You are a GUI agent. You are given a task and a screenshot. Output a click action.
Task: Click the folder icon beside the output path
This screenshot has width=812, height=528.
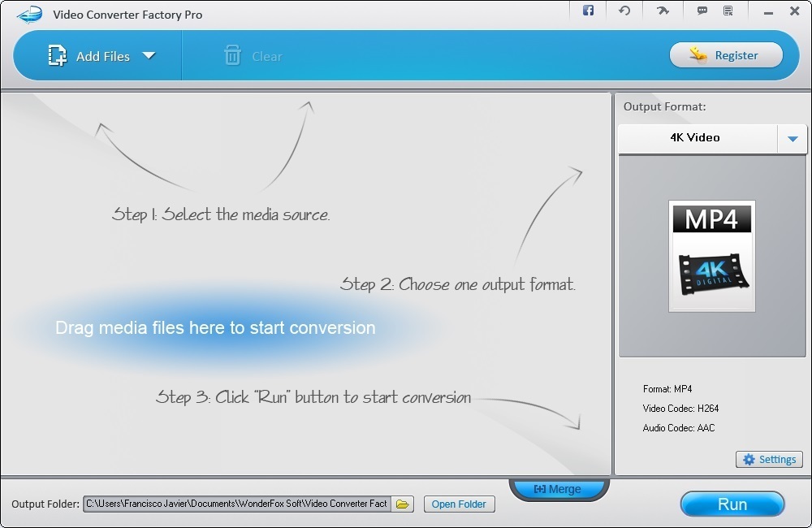tap(403, 504)
